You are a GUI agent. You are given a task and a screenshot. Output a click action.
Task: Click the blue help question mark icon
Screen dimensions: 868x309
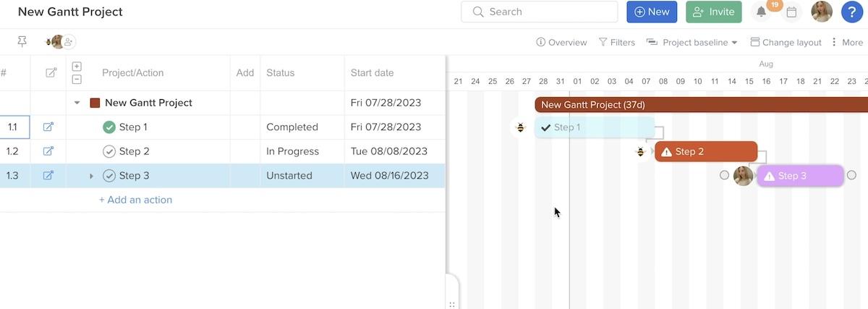853,12
